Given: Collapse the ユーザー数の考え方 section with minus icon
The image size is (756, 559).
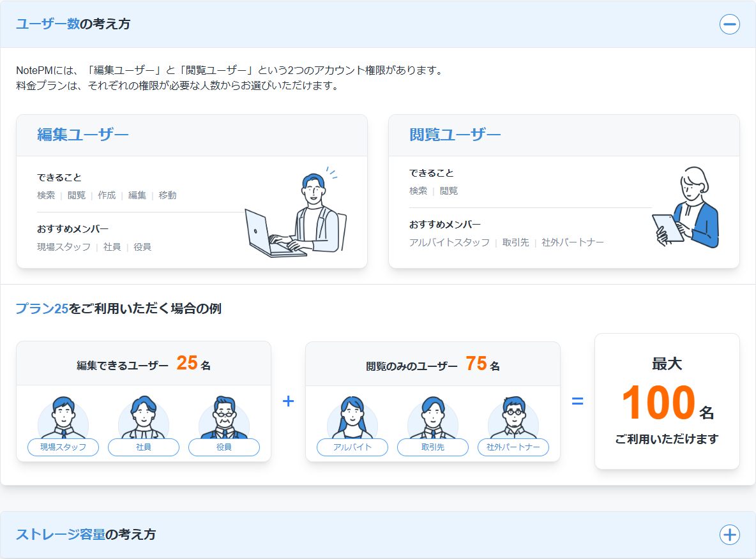Looking at the screenshot, I should [x=729, y=24].
